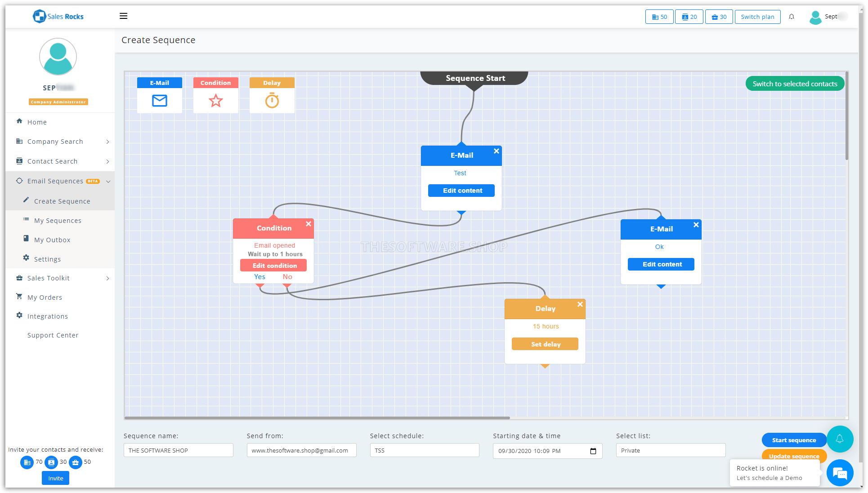Click the teal bell floating button

(x=840, y=439)
